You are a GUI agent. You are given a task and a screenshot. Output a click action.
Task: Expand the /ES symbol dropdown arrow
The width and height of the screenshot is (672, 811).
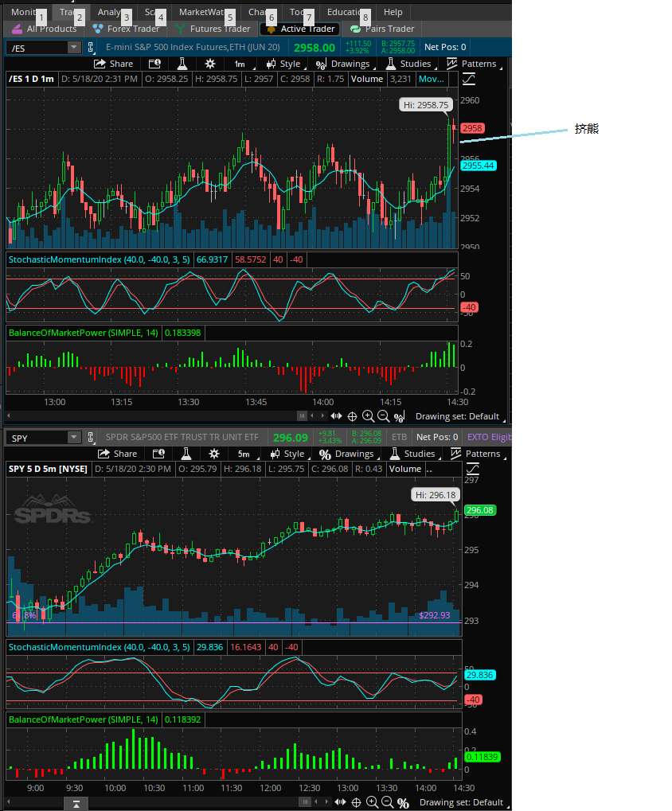tap(74, 48)
